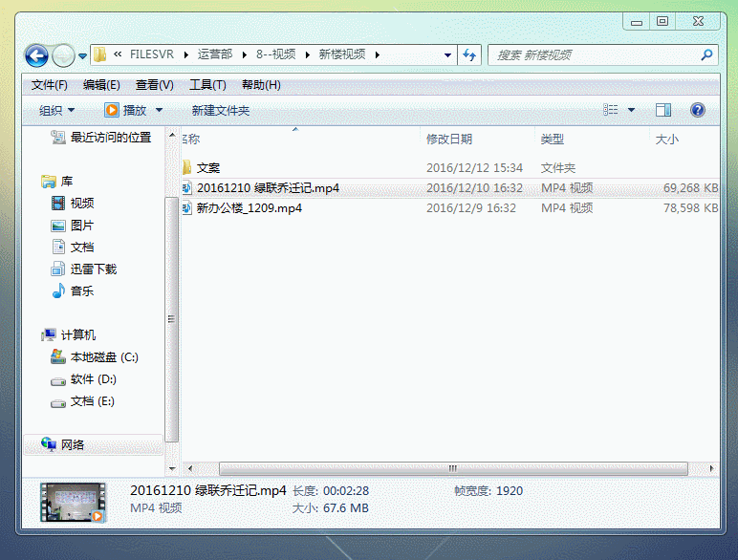Click 新建文件夹 button
The height and width of the screenshot is (560, 738).
point(220,111)
